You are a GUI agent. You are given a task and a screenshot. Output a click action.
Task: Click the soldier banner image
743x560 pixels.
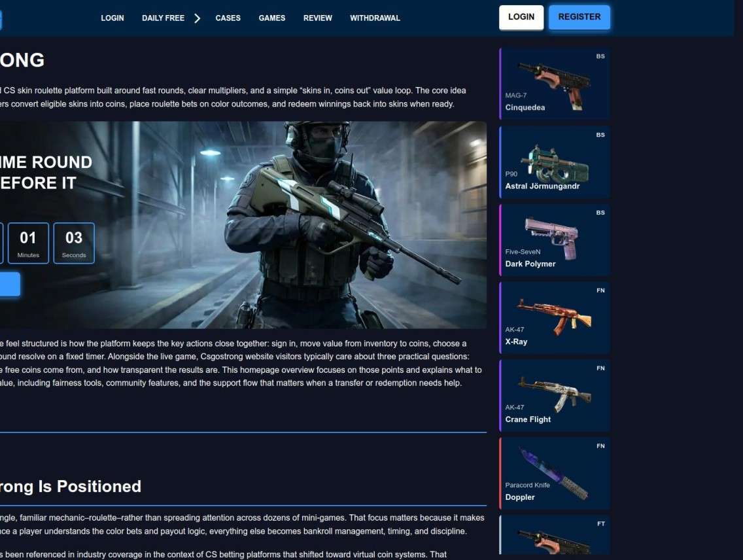pyautogui.click(x=243, y=225)
